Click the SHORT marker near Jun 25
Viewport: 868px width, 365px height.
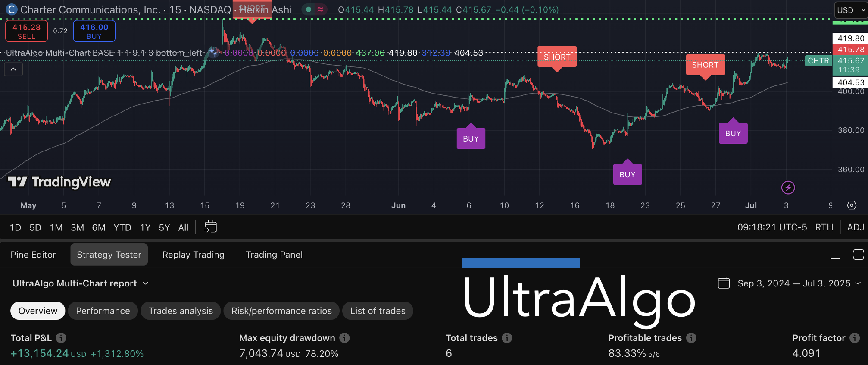point(705,65)
